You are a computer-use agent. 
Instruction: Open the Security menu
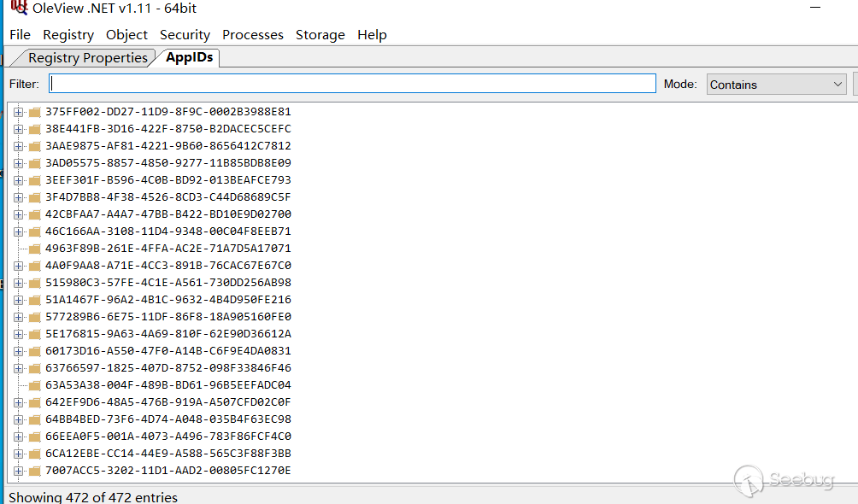click(x=185, y=35)
